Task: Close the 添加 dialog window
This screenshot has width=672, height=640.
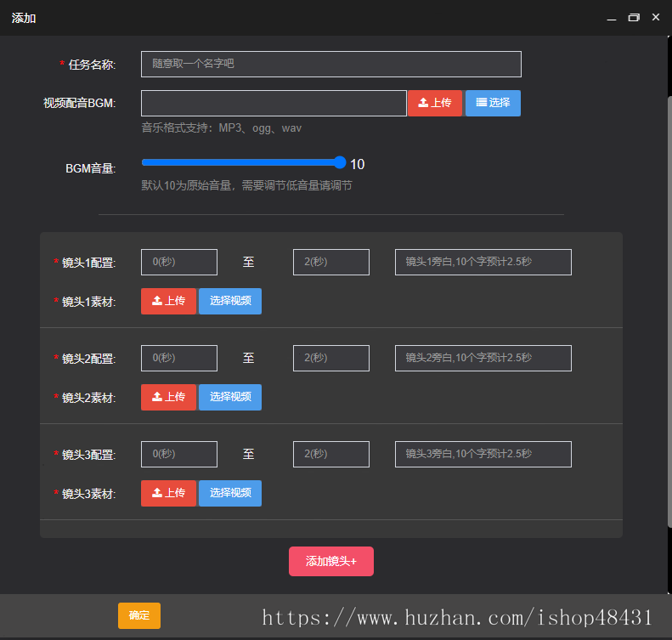Action: [656, 17]
